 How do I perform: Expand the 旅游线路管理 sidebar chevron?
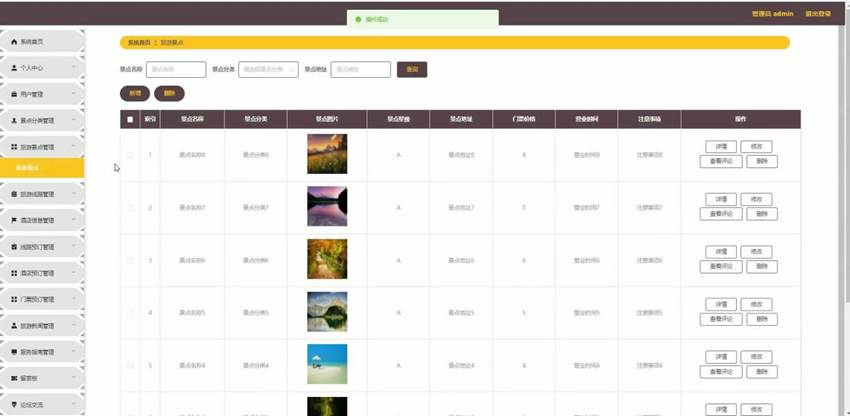point(74,193)
